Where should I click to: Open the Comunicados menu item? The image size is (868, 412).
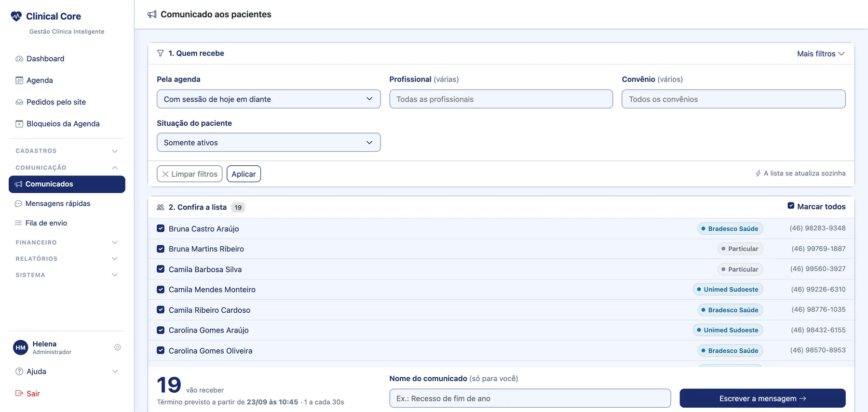coord(67,184)
